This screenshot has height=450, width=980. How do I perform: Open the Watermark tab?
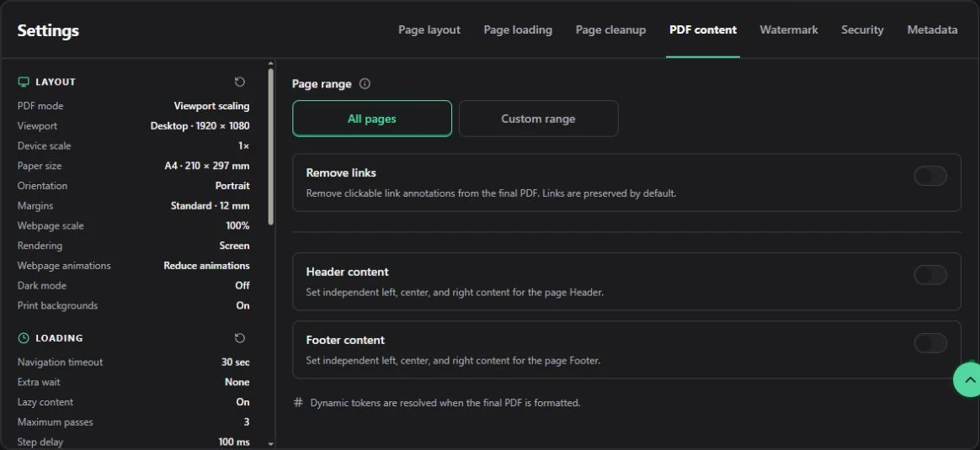coord(789,30)
